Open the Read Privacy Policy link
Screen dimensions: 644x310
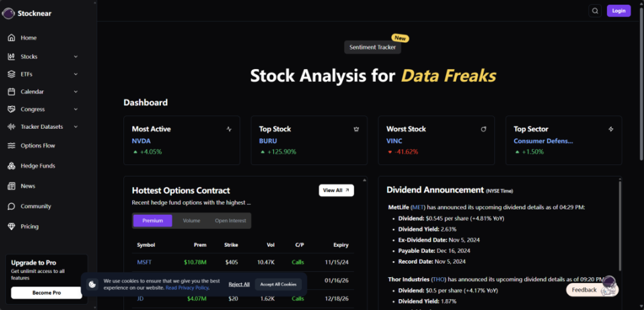tap(187, 288)
